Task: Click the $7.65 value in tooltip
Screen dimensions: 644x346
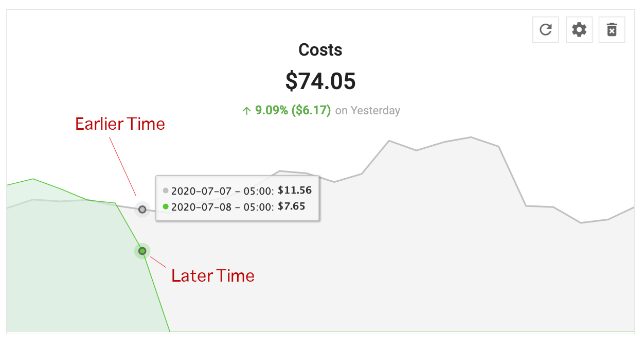Action: tap(291, 206)
